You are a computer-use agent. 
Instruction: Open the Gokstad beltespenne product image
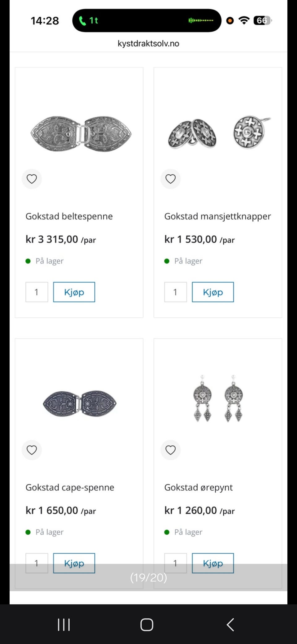click(x=81, y=134)
